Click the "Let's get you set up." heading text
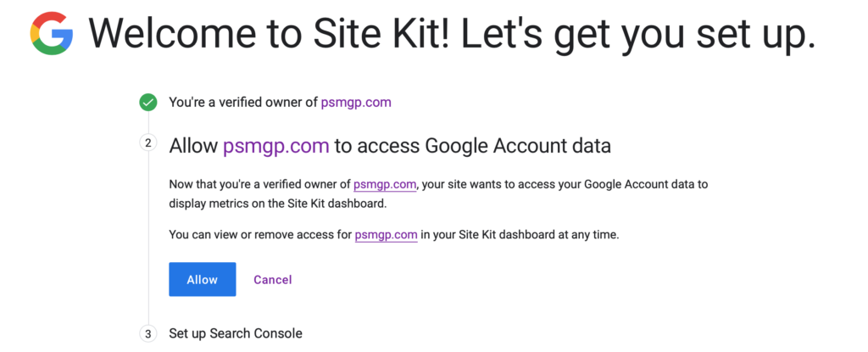This screenshot has height=352, width=868. tap(637, 34)
